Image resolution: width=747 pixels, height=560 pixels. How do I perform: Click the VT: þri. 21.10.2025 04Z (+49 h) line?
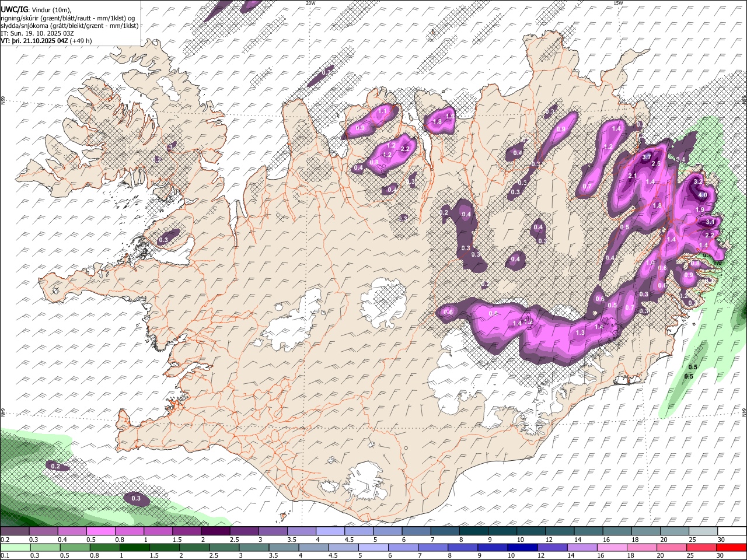46,41
